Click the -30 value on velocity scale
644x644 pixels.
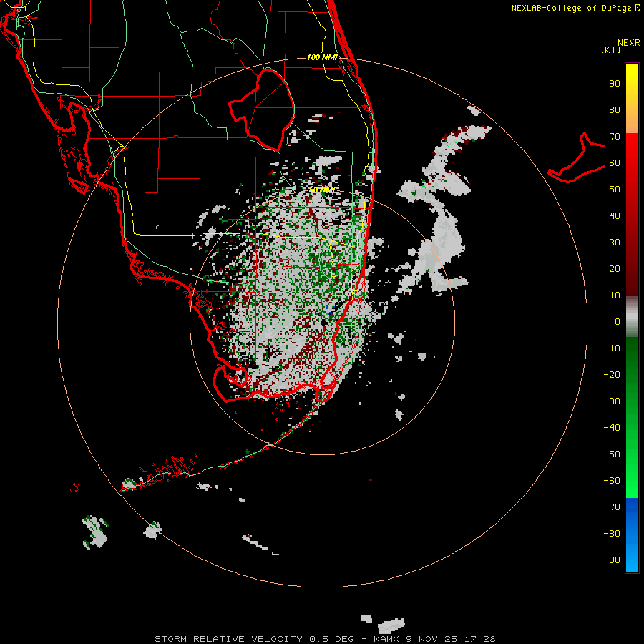click(x=612, y=401)
